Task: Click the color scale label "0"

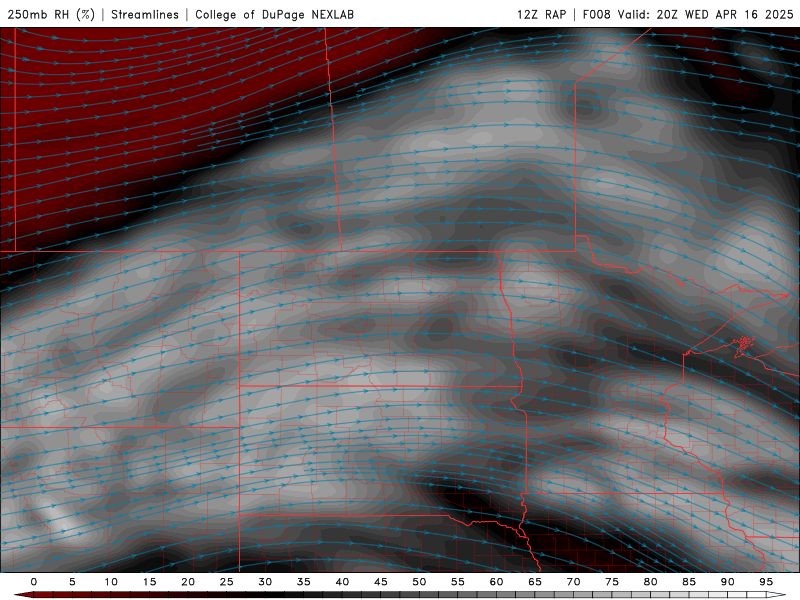Action: click(x=34, y=582)
